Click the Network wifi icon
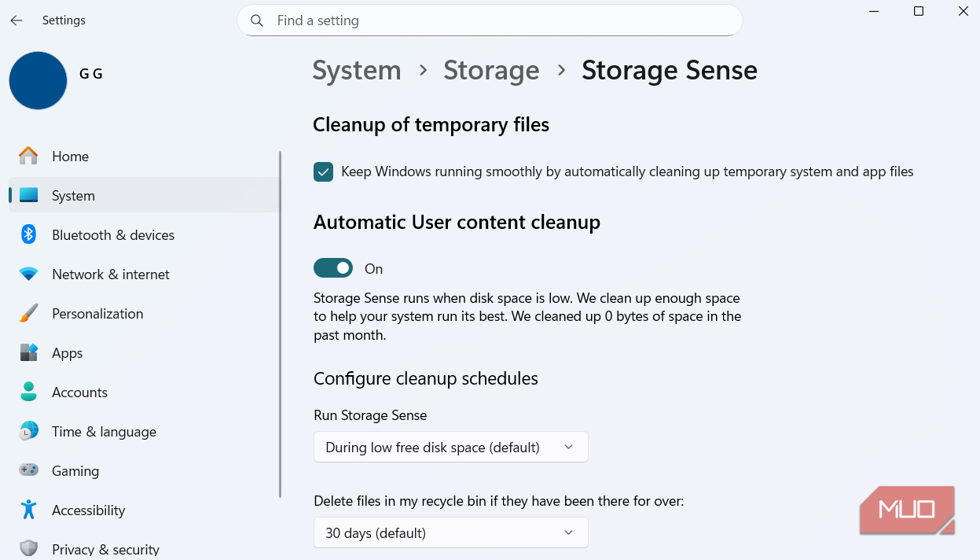The image size is (980, 560). click(29, 274)
